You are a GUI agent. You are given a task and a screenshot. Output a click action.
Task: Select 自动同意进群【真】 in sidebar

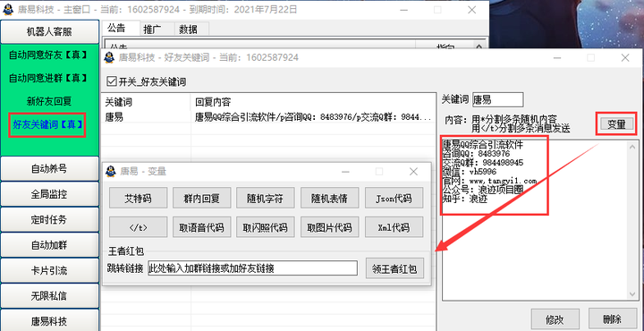pos(47,78)
